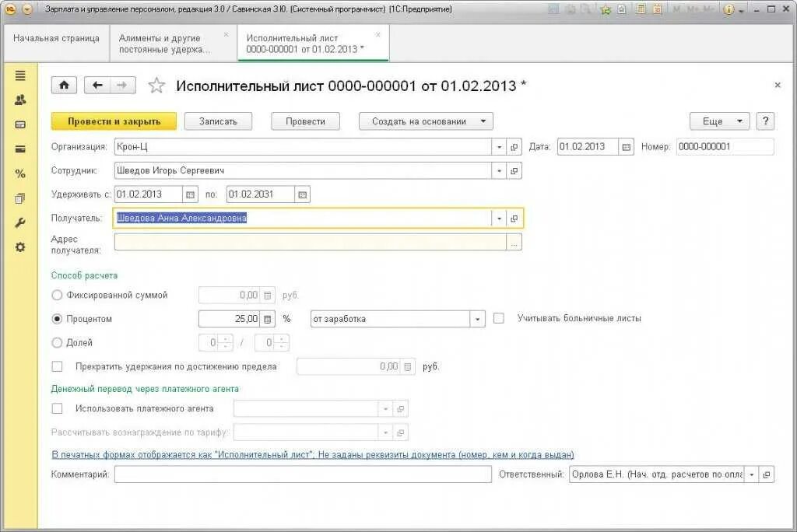This screenshot has width=797, height=532.
Task: Click the Получатель field Шведова Анна Александровна
Action: (x=303, y=219)
